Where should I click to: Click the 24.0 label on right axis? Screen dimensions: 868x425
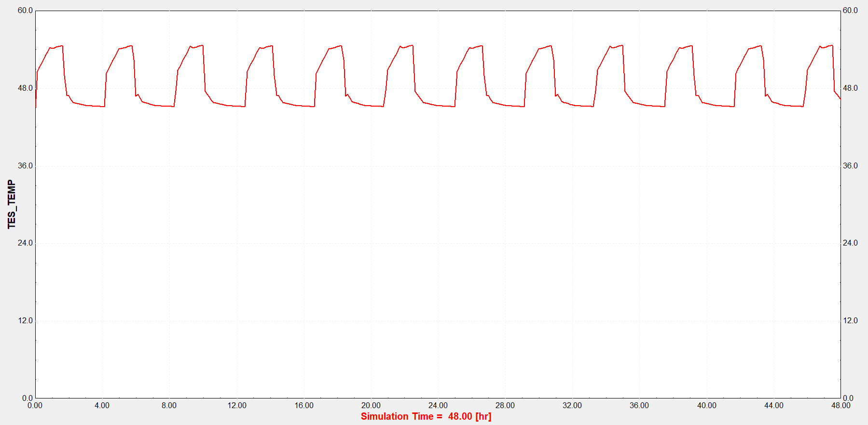click(x=850, y=243)
